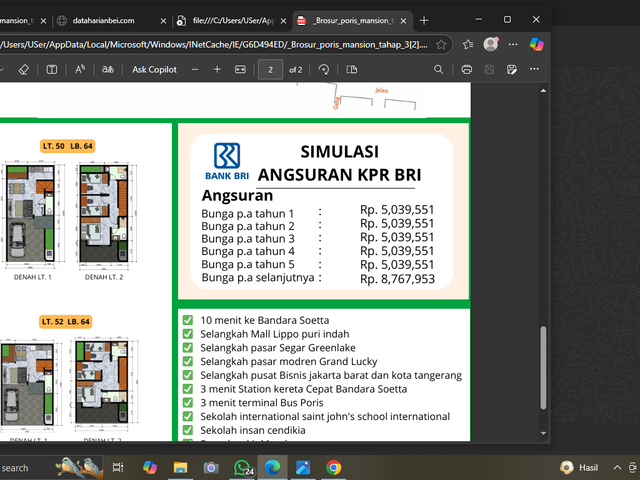Open find in PDF search

click(x=438, y=70)
